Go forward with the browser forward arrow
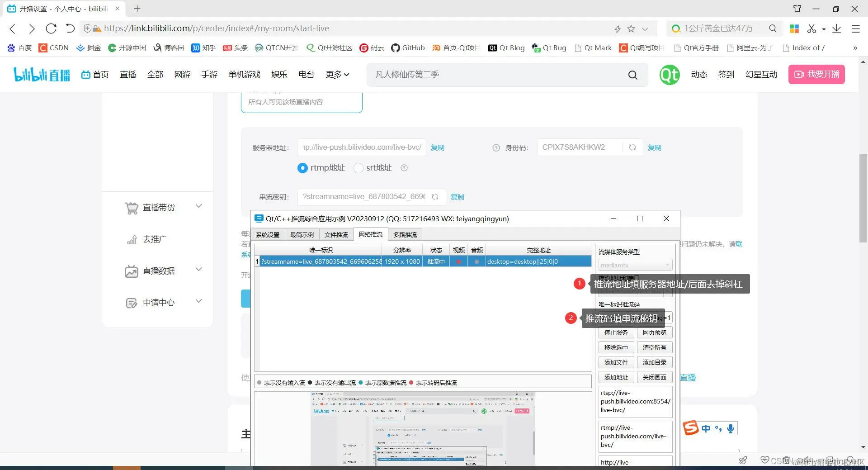868x470 pixels. click(32, 28)
